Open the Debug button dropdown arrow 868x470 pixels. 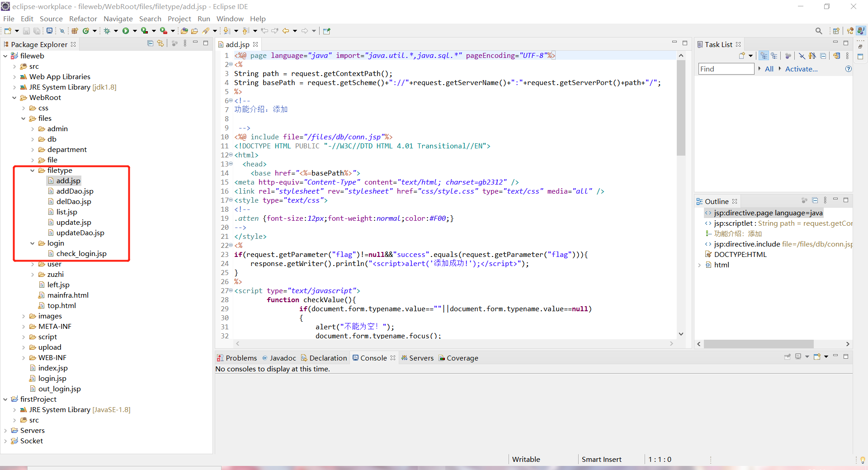click(x=116, y=31)
